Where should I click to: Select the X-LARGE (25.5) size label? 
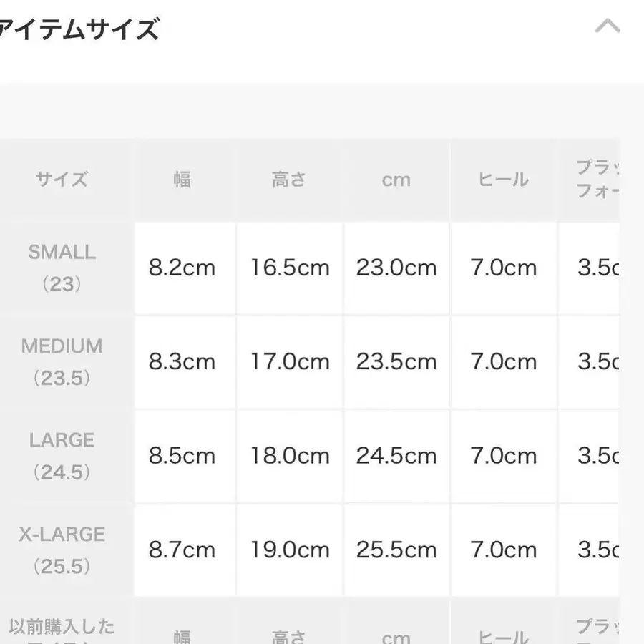pos(62,550)
